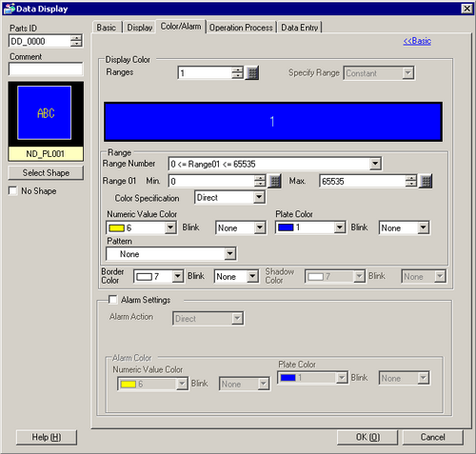The image size is (476, 454).
Task: Select the Color/Alarm tab
Action: tap(181, 27)
